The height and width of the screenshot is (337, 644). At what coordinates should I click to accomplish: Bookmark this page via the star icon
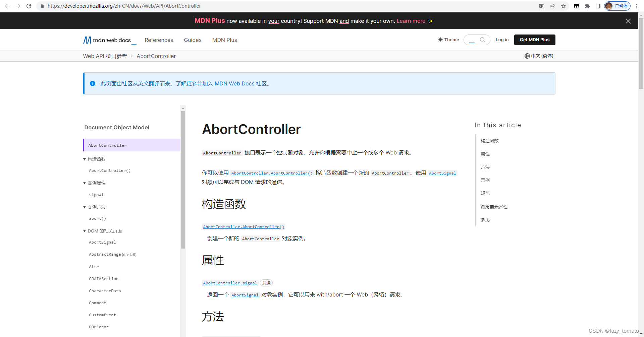tap(563, 6)
